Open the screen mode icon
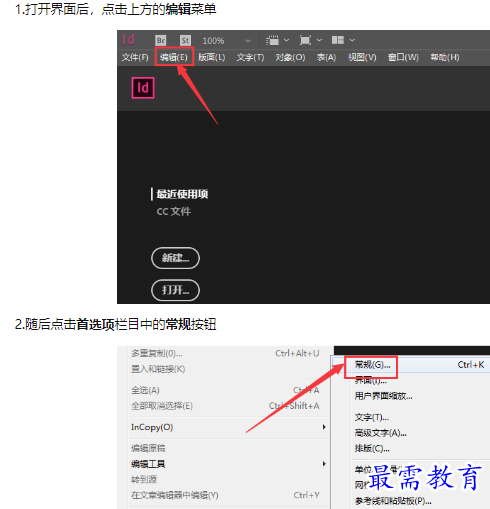 pyautogui.click(x=305, y=40)
